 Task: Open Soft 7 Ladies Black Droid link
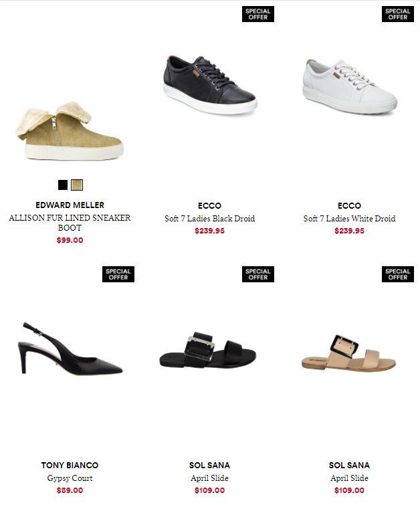[x=210, y=218]
